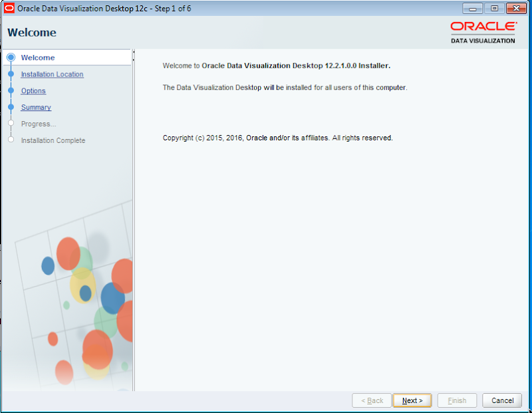The width and height of the screenshot is (532, 413).
Task: Click the Welcome page heading
Action: (32, 33)
